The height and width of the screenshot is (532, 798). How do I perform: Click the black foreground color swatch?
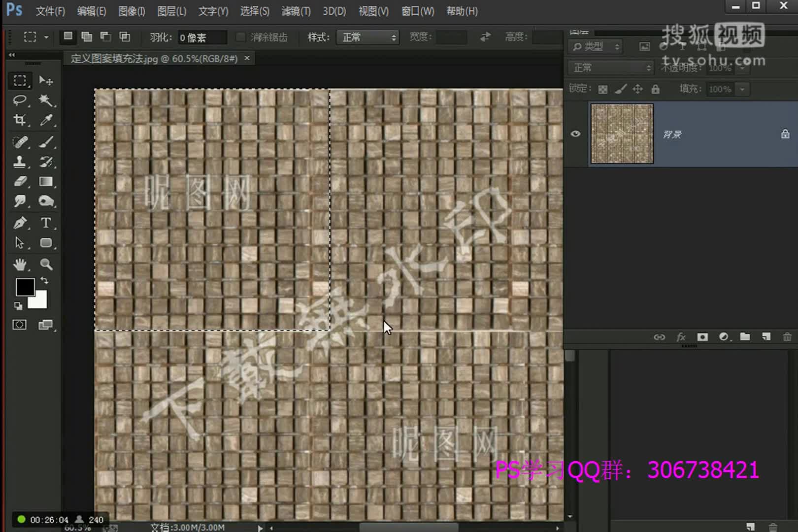point(25,287)
